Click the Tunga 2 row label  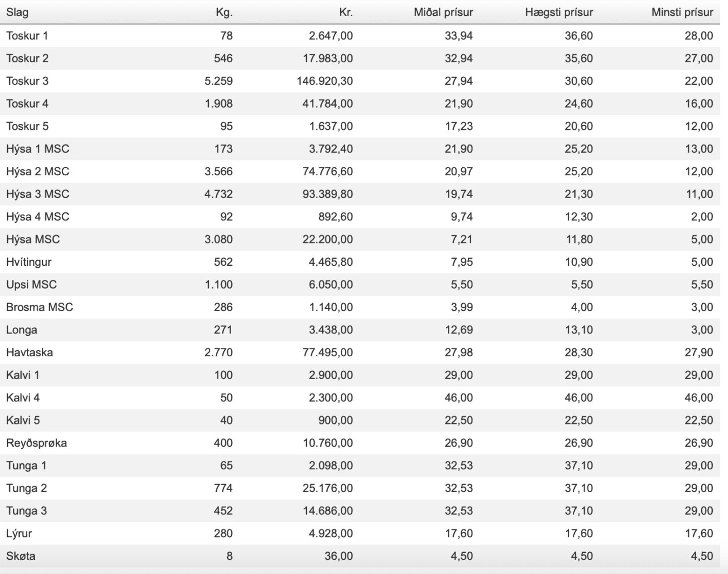26,488
